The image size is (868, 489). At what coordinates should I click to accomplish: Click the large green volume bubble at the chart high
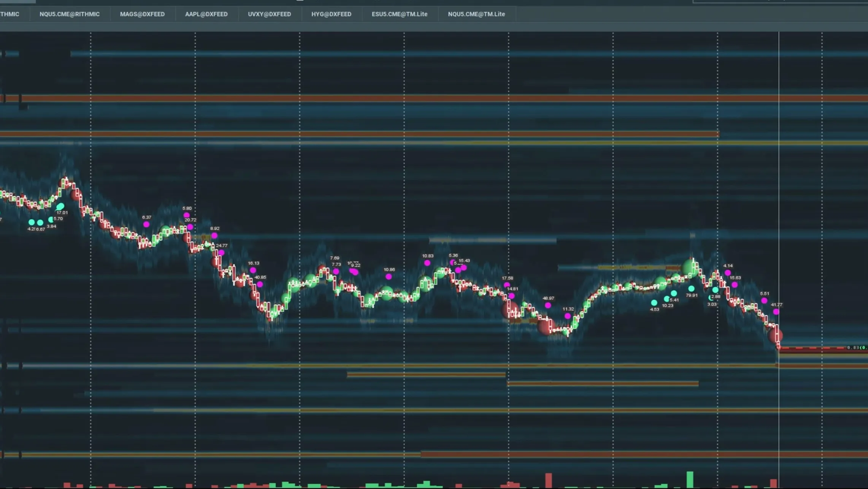689,267
